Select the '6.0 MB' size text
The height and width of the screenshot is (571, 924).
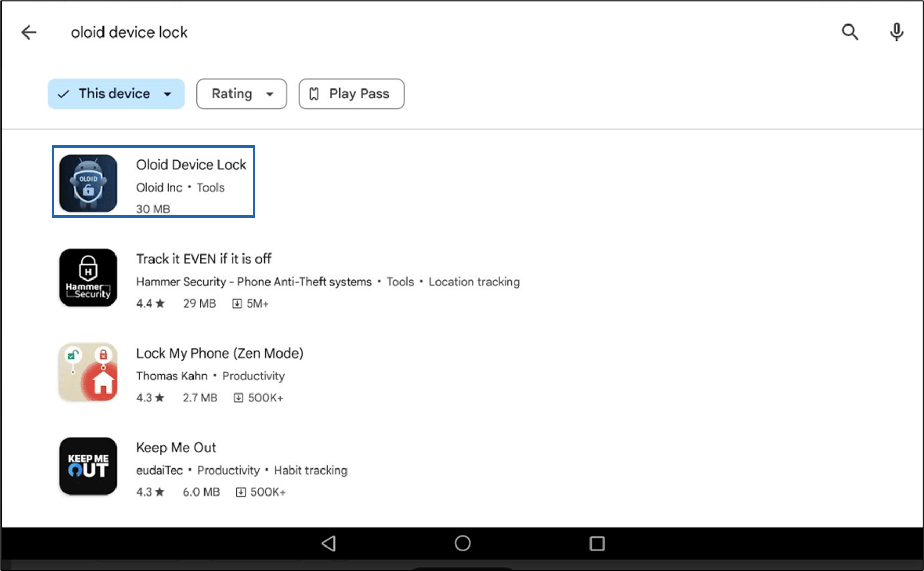(201, 492)
